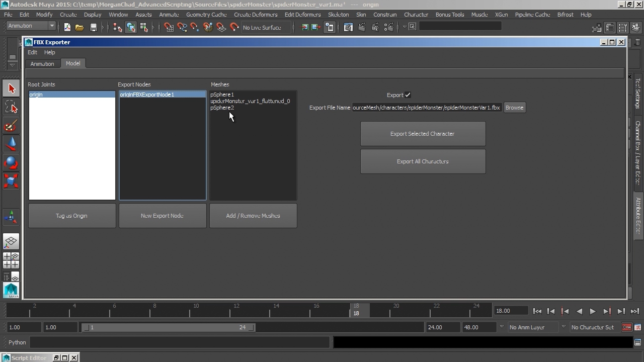
Task: Activate the Scale tool cube icon
Action: point(11,181)
